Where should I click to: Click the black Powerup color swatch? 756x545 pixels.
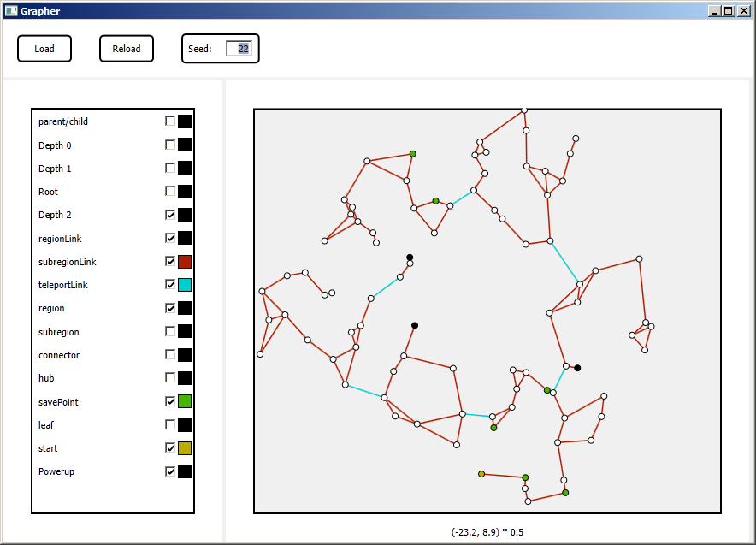185,471
